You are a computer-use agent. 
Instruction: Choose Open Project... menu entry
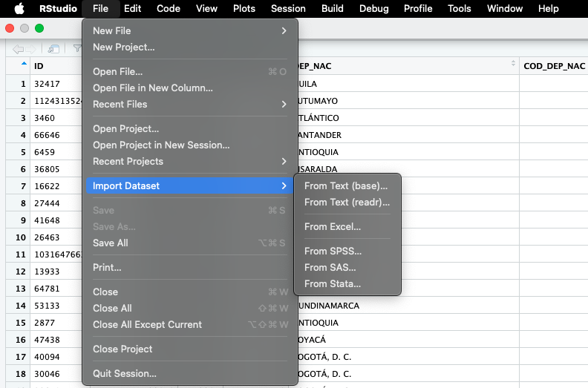[x=189, y=128]
